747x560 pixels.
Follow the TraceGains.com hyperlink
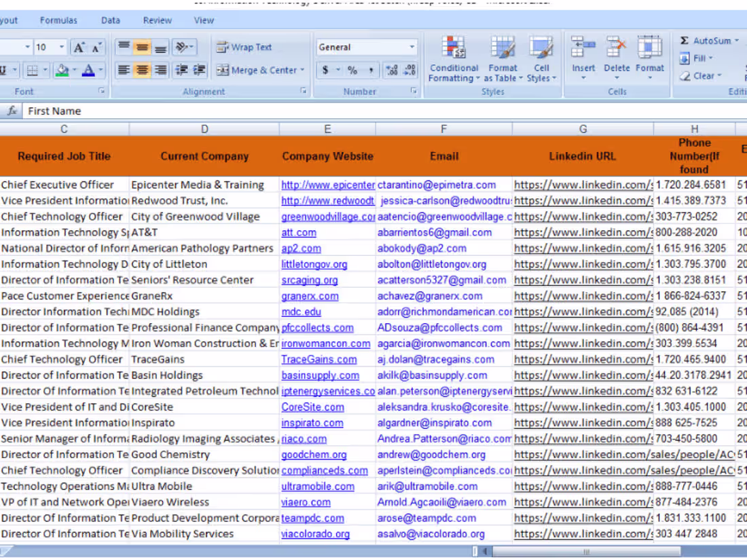pyautogui.click(x=318, y=359)
